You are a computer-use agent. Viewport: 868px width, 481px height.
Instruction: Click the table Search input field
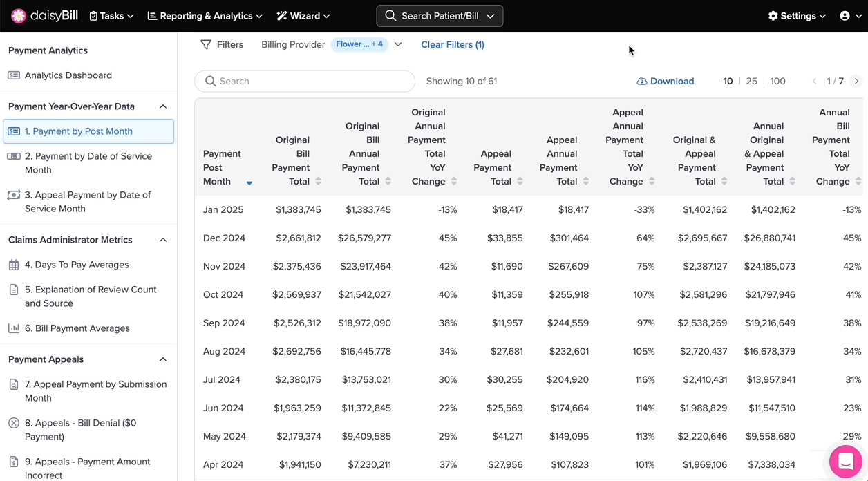point(304,81)
